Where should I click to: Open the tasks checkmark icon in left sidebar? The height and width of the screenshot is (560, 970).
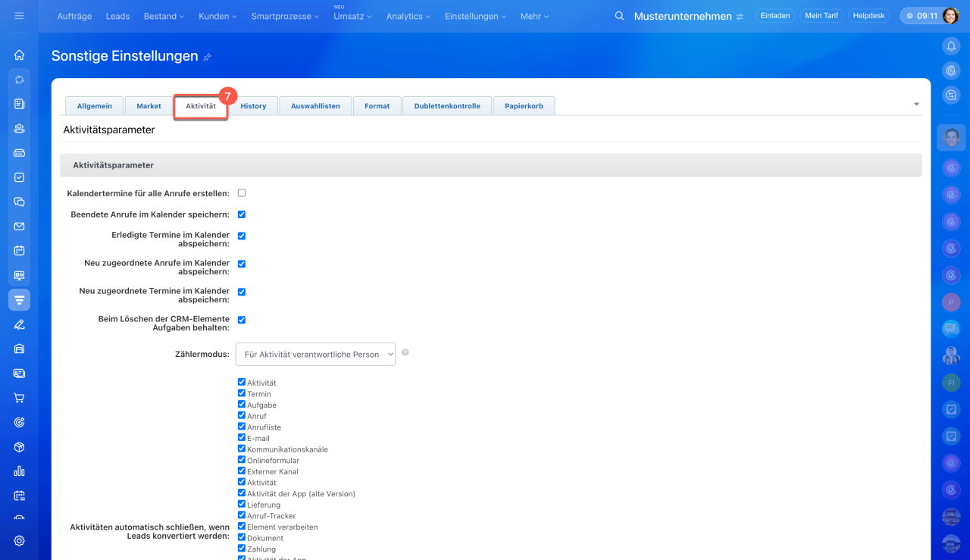19,177
